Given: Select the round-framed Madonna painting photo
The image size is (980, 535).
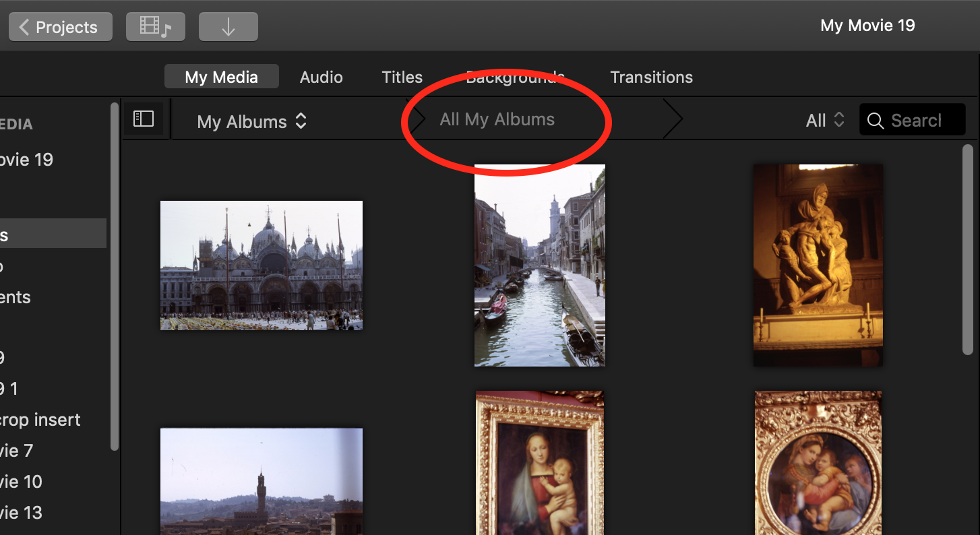Looking at the screenshot, I should click(x=818, y=463).
